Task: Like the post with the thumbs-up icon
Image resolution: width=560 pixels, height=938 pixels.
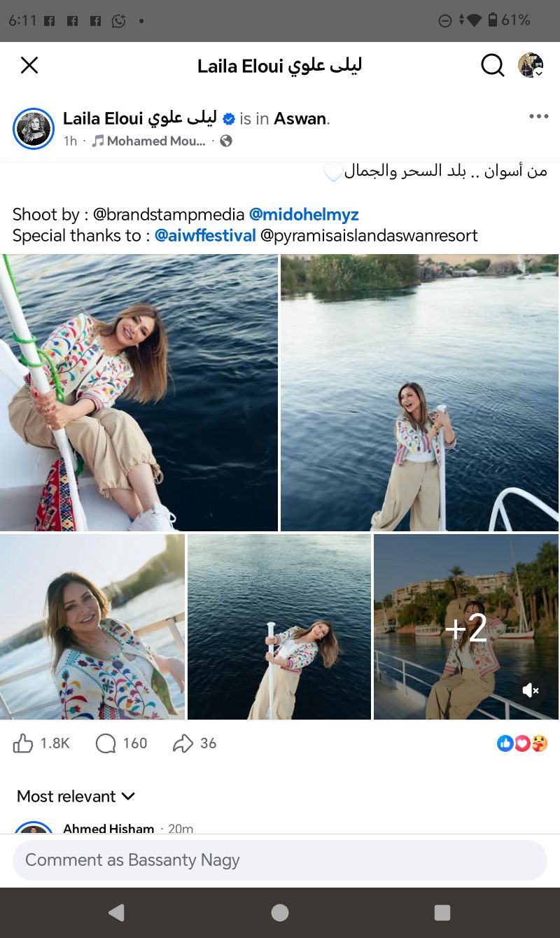Action: (x=24, y=743)
